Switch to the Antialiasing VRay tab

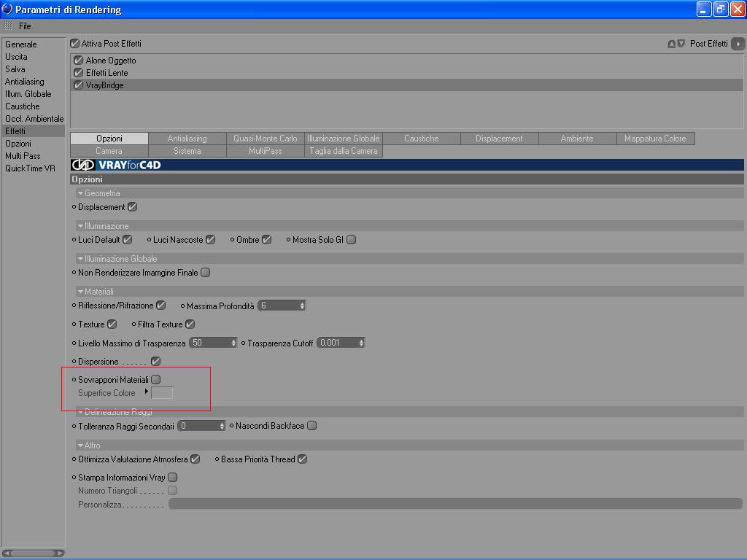click(x=187, y=139)
